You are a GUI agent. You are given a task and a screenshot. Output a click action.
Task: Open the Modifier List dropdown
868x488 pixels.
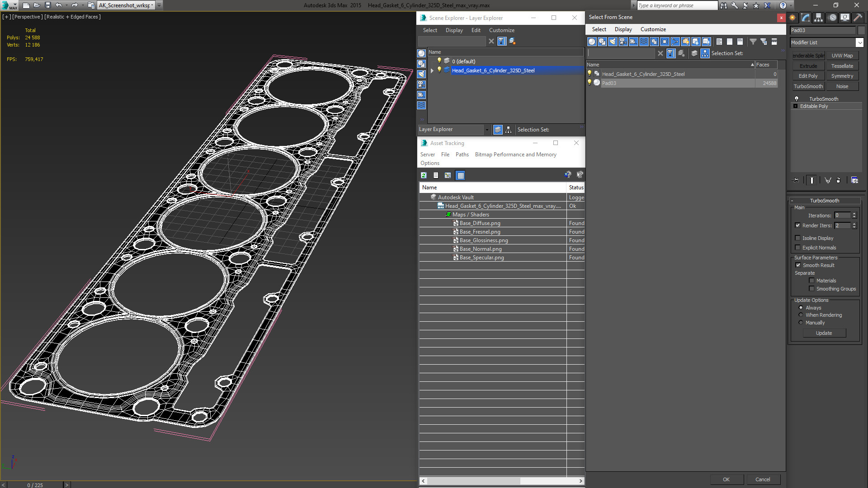(x=859, y=42)
